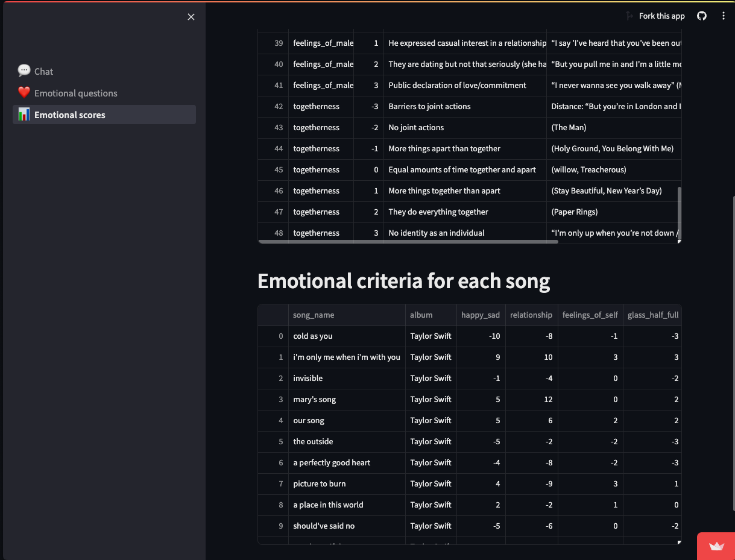Click the red Streamlit crown badge
The height and width of the screenshot is (560, 735).
(x=716, y=546)
